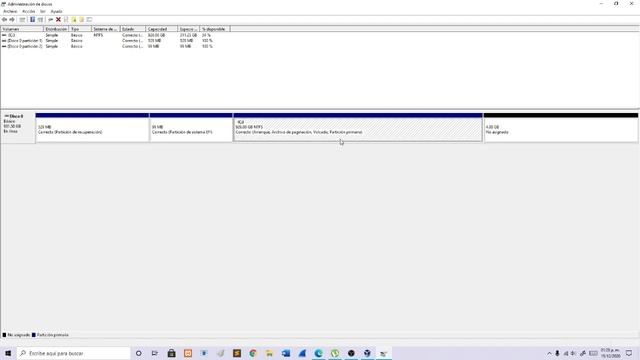Open the Ver menu
640x360 pixels.
(x=42, y=11)
